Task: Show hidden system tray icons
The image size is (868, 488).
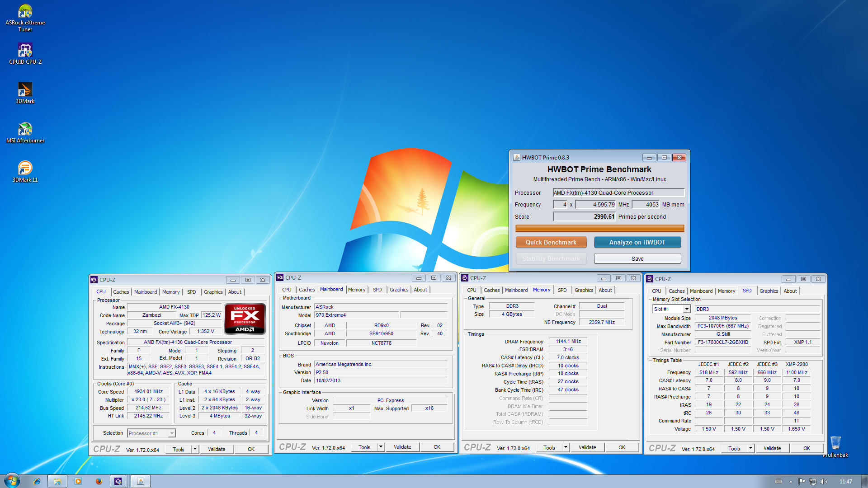Action: coord(791,482)
